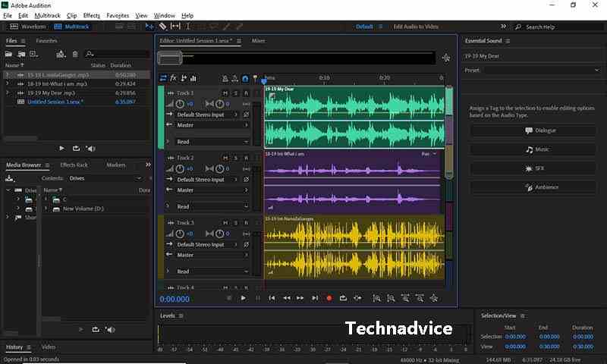Select the Move tool in toolbar
The image size is (607, 364).
coord(149,27)
